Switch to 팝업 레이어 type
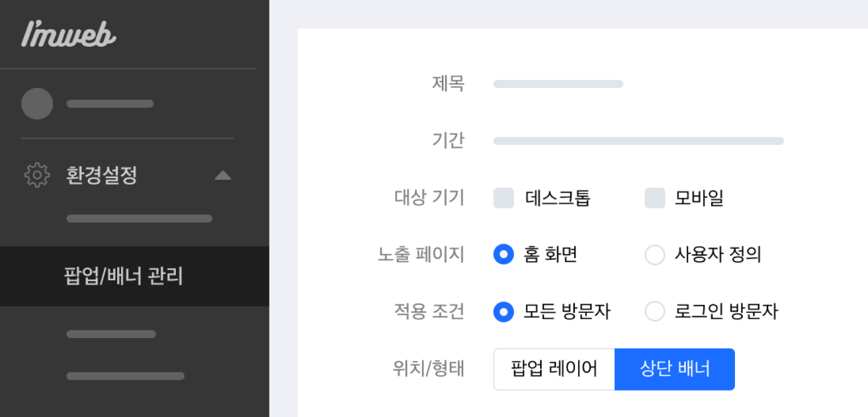 (554, 369)
